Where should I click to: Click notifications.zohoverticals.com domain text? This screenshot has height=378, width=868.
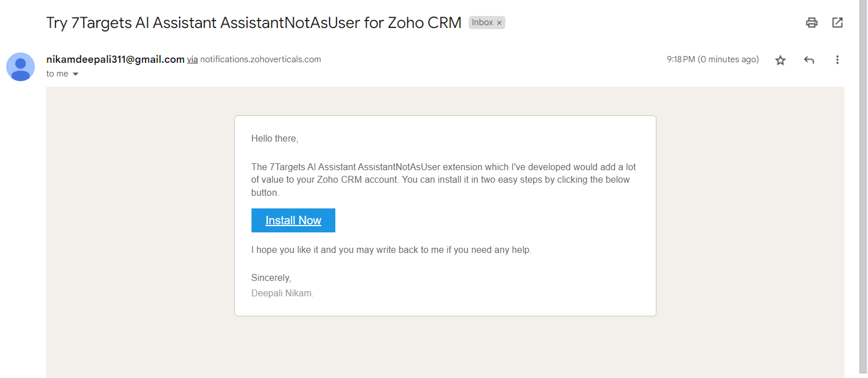pyautogui.click(x=260, y=59)
